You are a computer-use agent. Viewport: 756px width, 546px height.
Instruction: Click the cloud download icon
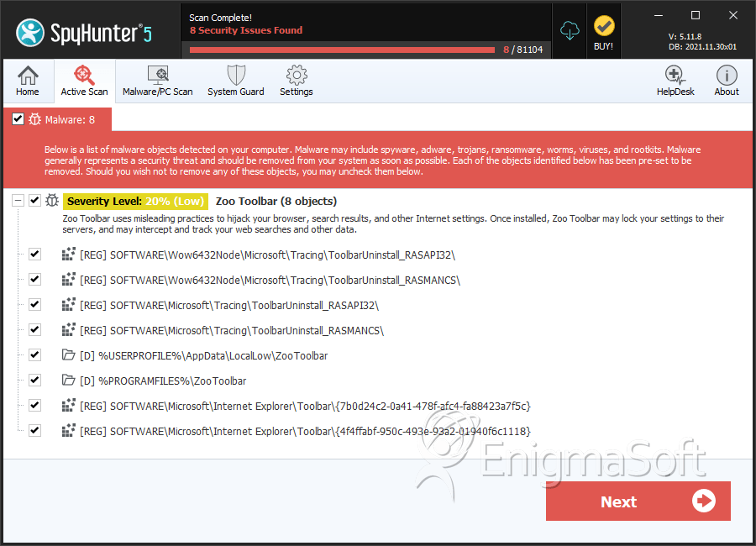(570, 30)
